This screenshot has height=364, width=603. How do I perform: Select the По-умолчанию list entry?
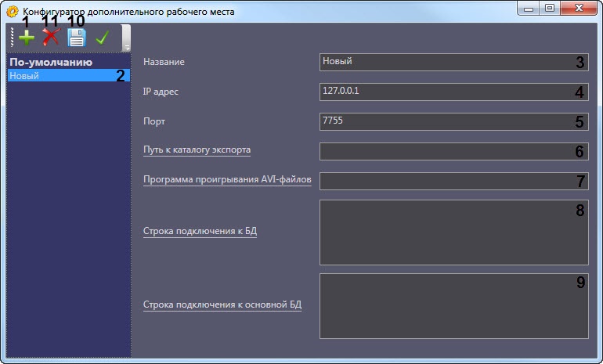click(x=50, y=62)
